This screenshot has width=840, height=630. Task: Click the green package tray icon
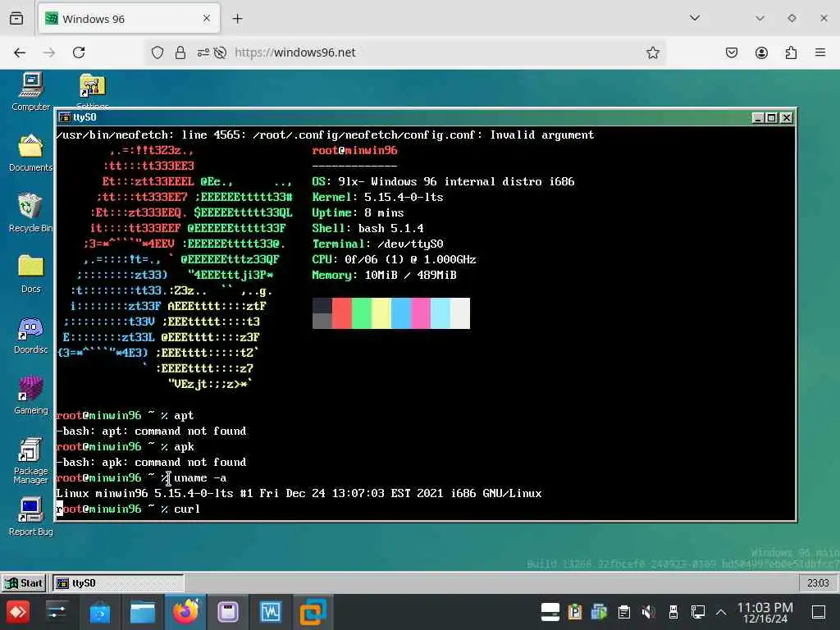click(599, 611)
